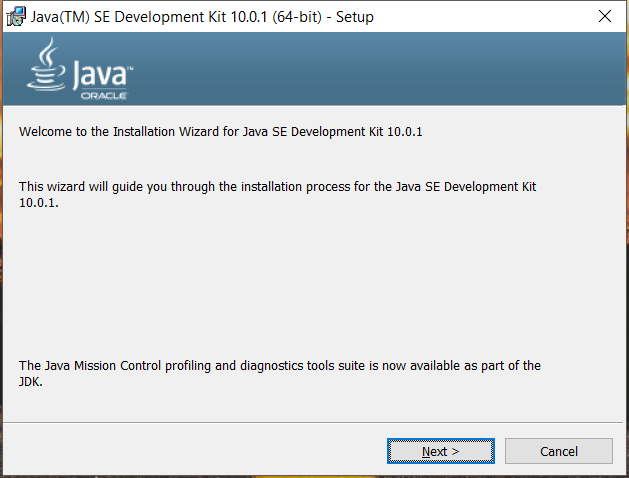
Task: Click the separator line above the buttons
Action: click(x=300, y=423)
